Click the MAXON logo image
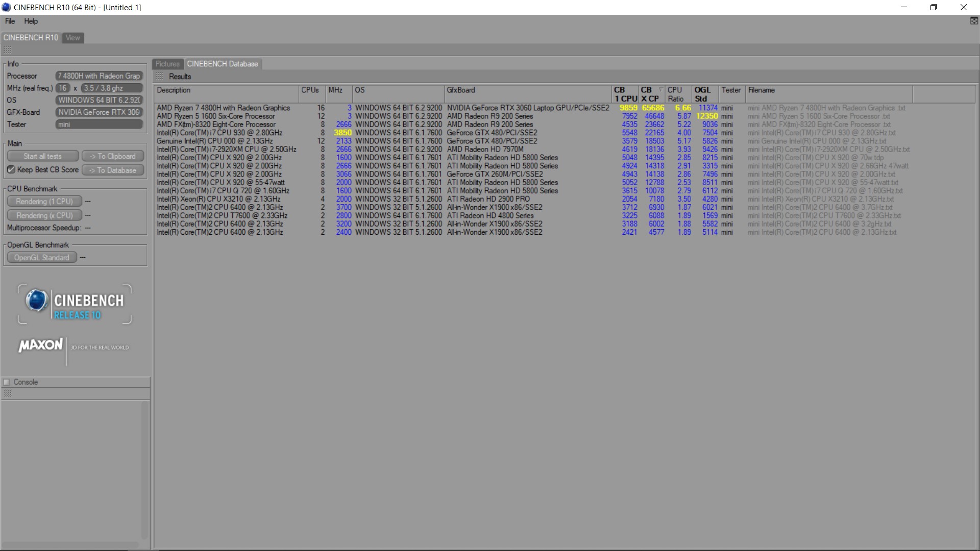This screenshot has width=980, height=551. coord(41,345)
